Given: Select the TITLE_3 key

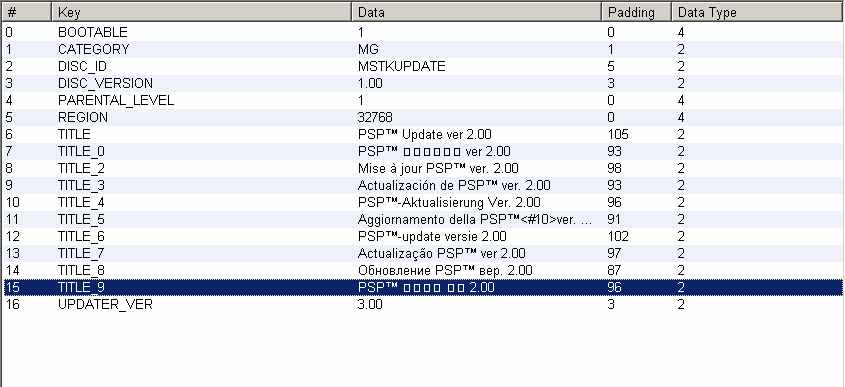Looking at the screenshot, I should [x=81, y=185].
